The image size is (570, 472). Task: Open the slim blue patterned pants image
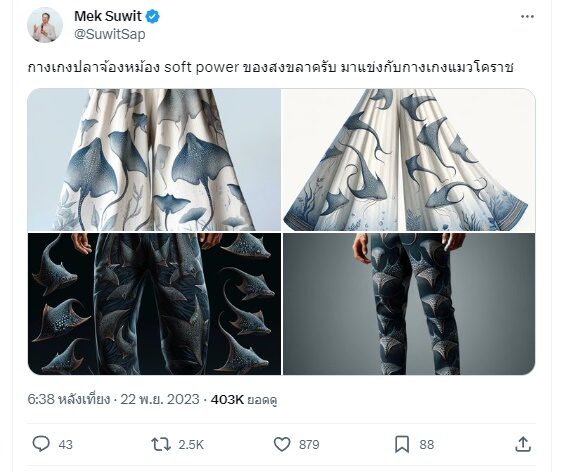tap(409, 304)
